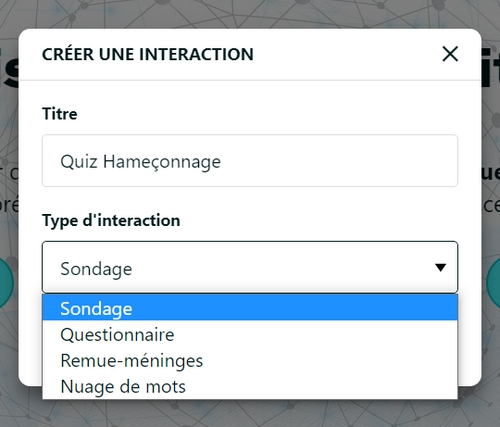500x427 pixels.
Task: Collapse the Type d'interaction dropdown arrow
Action: pyautogui.click(x=440, y=267)
